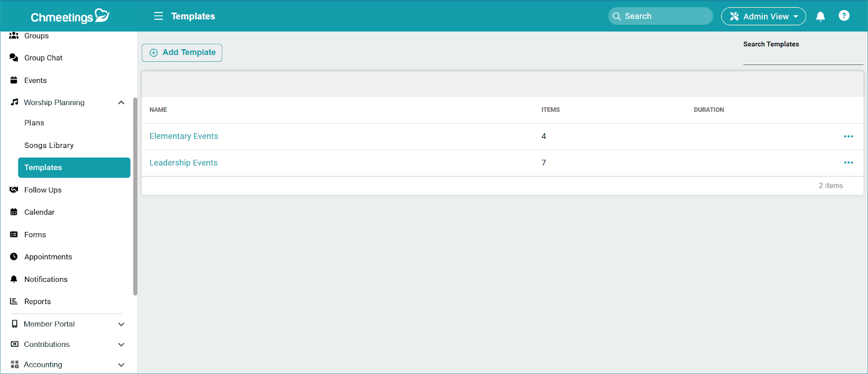The height and width of the screenshot is (374, 868).
Task: Click the Add Template button
Action: pos(182,53)
